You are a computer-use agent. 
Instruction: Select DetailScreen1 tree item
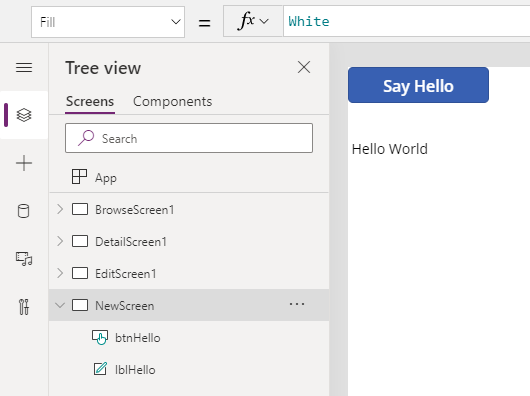coord(189,242)
